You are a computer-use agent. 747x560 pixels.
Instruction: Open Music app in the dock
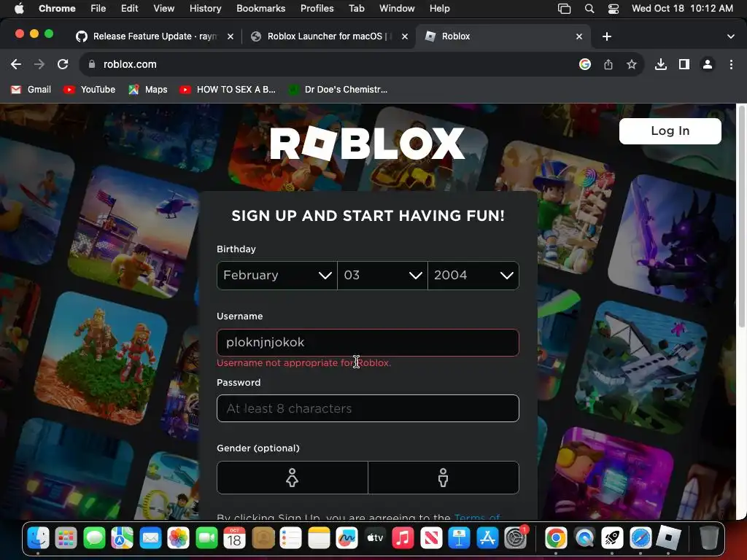[x=403, y=539]
